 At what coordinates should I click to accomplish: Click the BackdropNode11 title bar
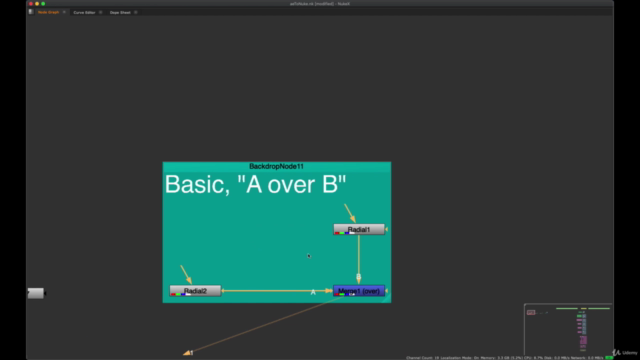(x=277, y=167)
